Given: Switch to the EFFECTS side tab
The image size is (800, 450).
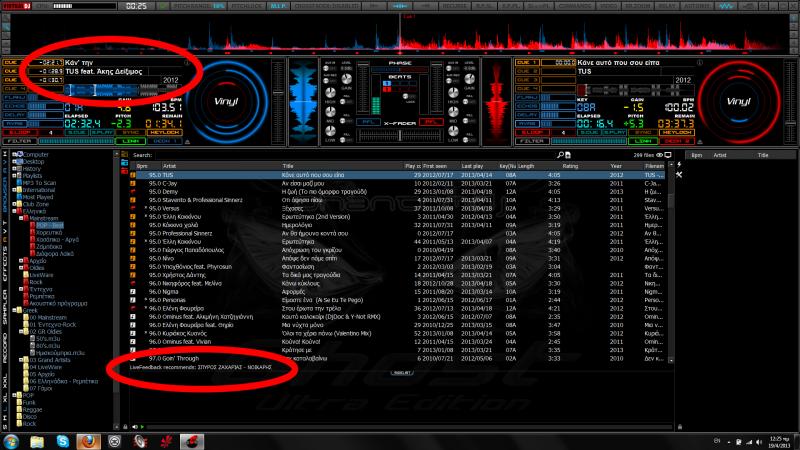Looking at the screenshot, I should 5,265.
